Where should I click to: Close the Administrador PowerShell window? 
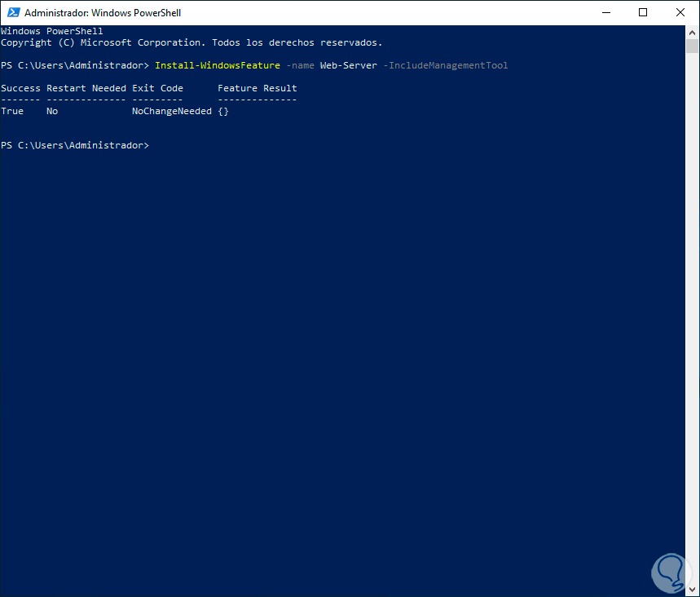pos(680,12)
